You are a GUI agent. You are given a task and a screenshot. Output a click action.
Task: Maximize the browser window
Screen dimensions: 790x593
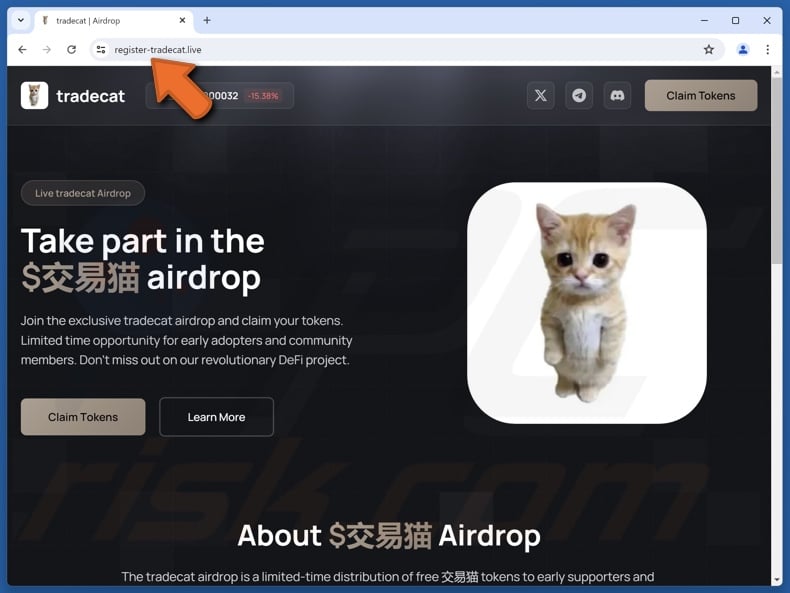coord(736,21)
